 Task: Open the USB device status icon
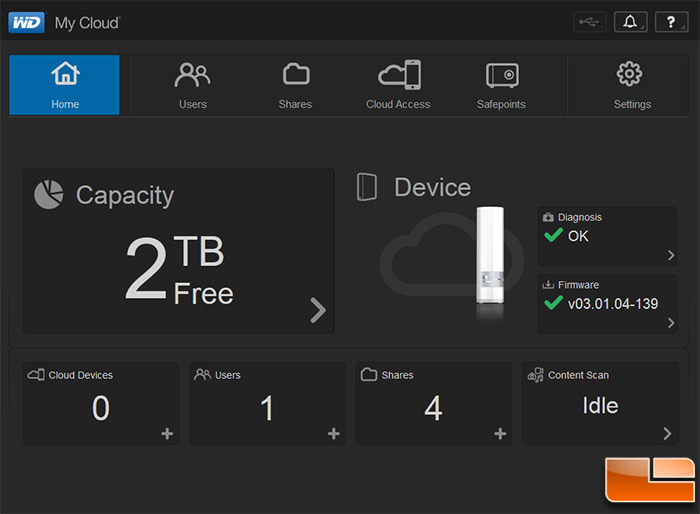(x=589, y=22)
